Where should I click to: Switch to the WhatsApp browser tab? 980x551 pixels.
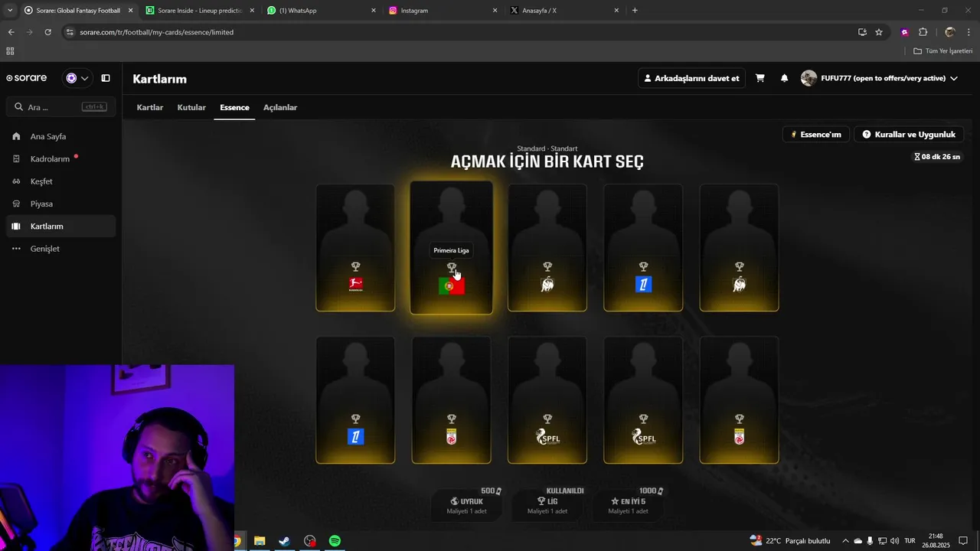(x=322, y=11)
